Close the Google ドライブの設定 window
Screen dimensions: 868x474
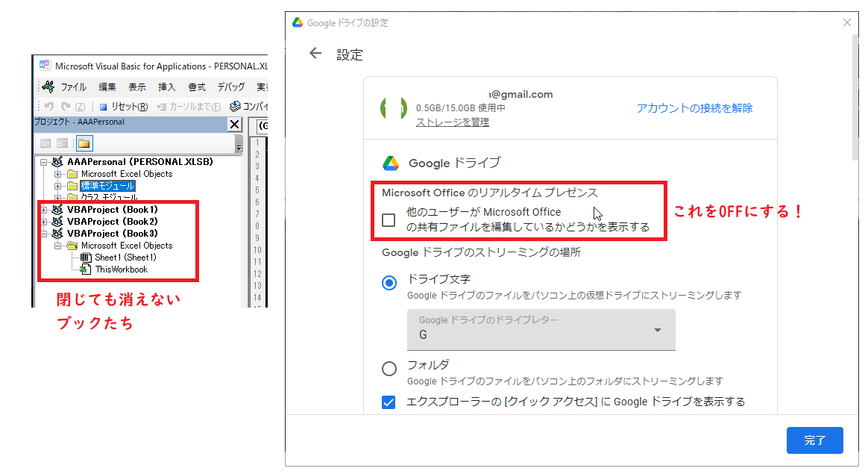point(847,22)
